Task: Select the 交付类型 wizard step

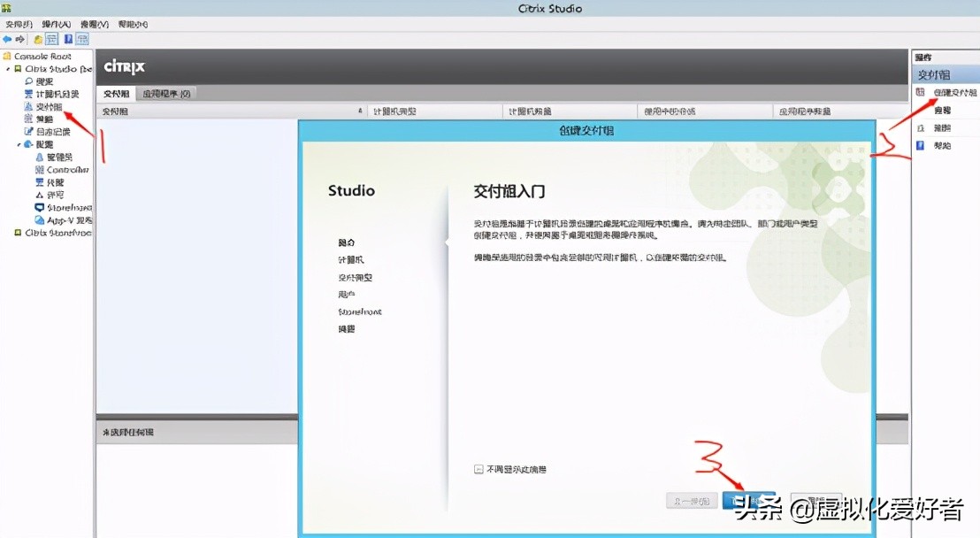Action: click(x=355, y=277)
